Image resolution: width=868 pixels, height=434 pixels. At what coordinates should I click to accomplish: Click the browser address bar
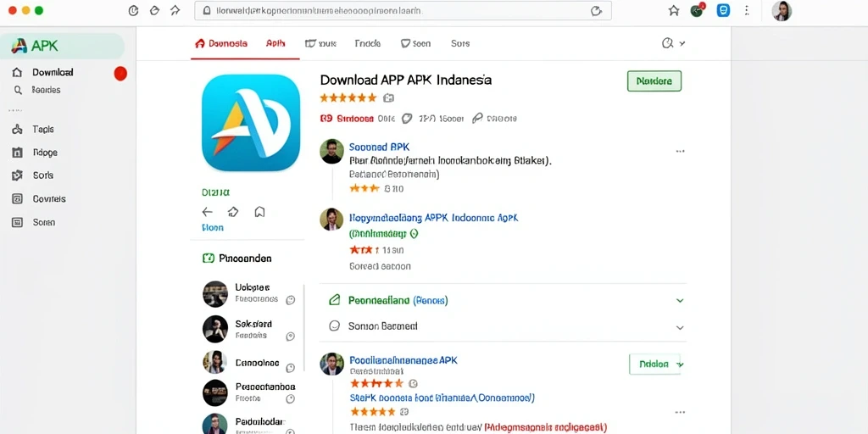[403, 10]
